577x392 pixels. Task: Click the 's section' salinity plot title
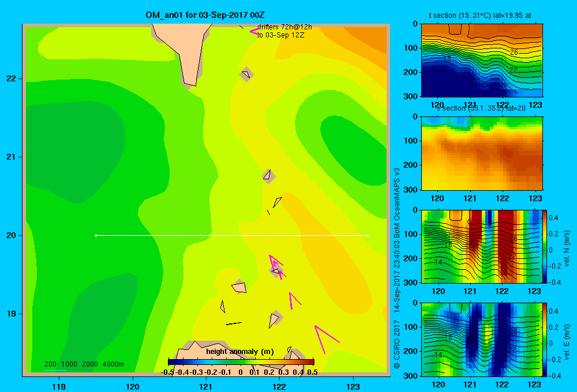point(481,108)
